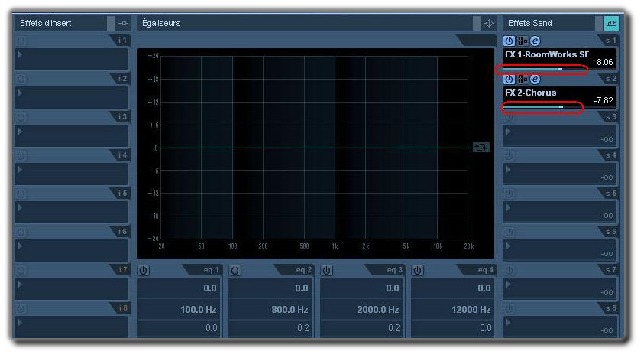
Task: Click the Effets d'Insert bypass icon
Action: point(123,23)
